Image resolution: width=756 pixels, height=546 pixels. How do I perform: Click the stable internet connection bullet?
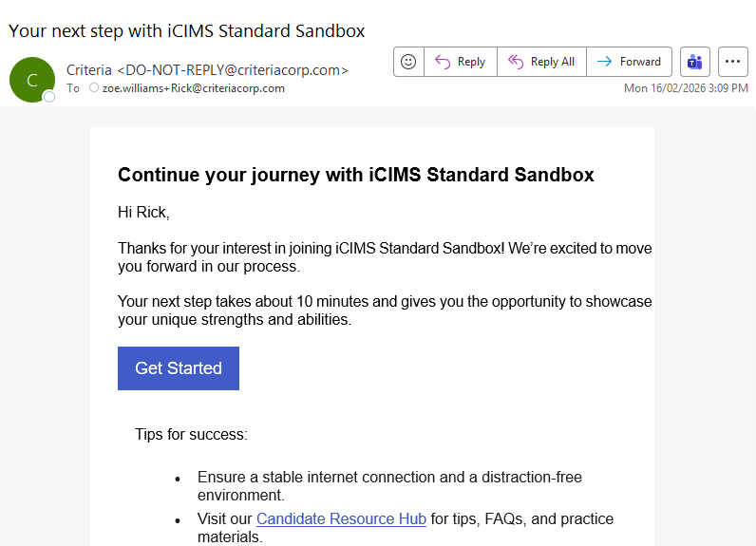[x=389, y=485]
